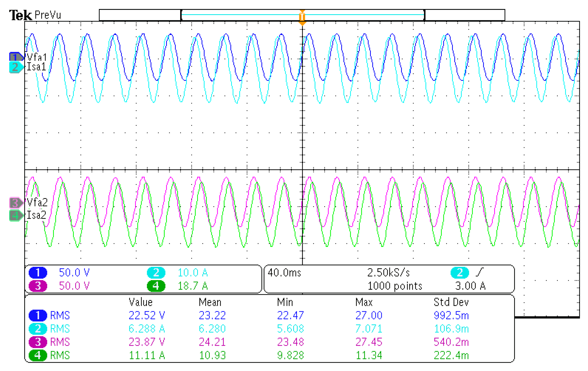Click the Std Dev column header
The height and width of the screenshot is (371, 588).
451,302
